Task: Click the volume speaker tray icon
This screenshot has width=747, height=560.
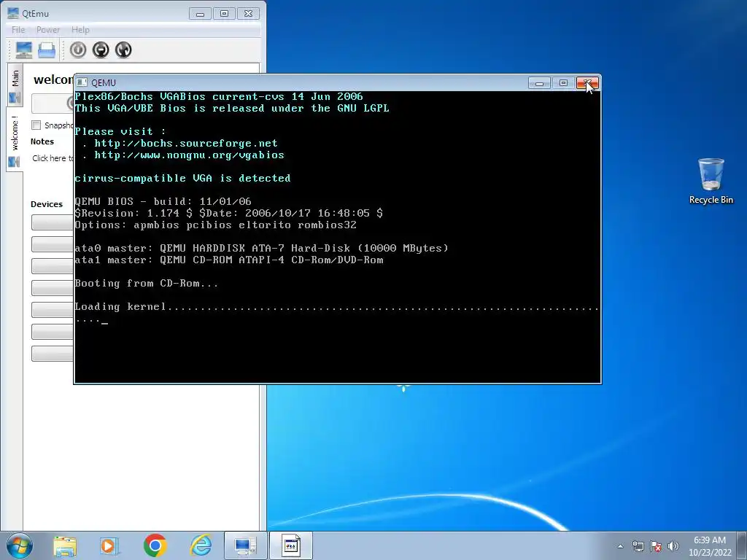Action: pyautogui.click(x=673, y=546)
